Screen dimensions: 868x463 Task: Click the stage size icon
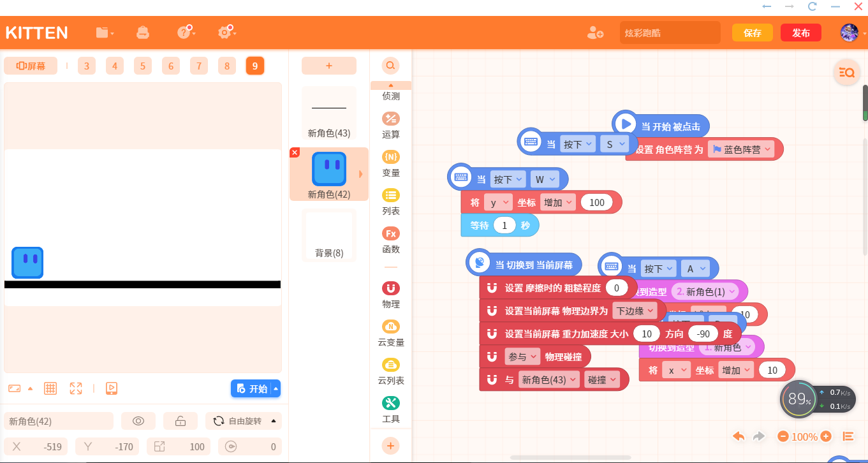pyautogui.click(x=15, y=388)
